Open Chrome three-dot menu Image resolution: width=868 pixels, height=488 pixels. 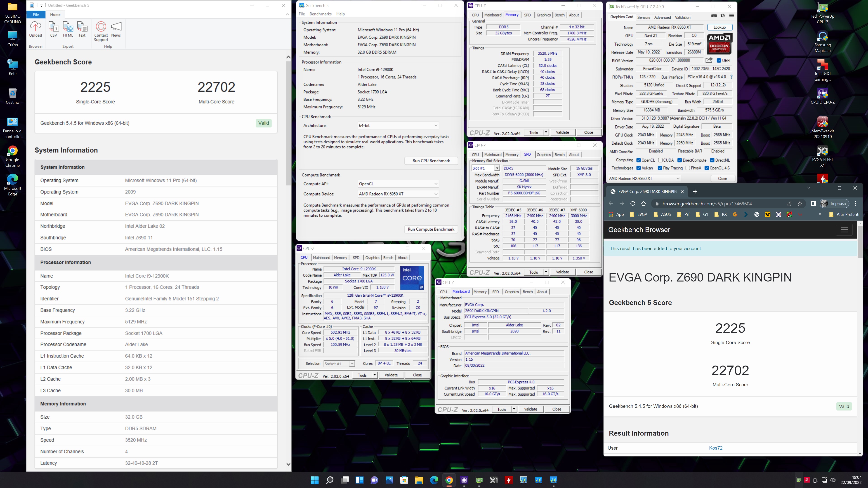click(x=855, y=203)
